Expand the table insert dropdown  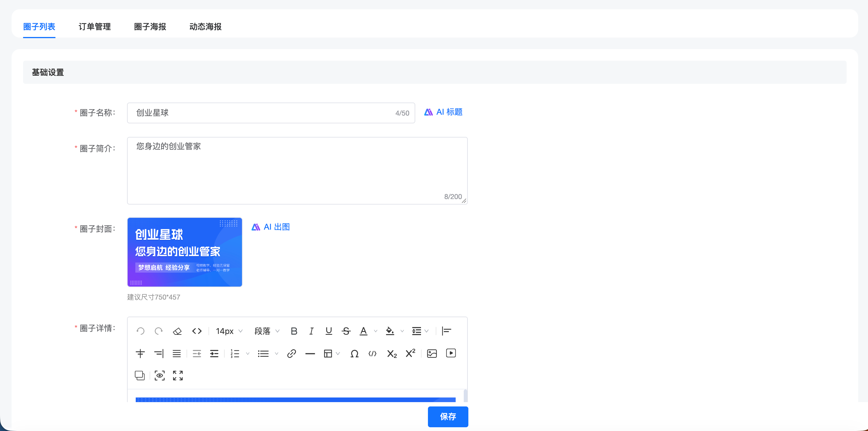click(338, 354)
